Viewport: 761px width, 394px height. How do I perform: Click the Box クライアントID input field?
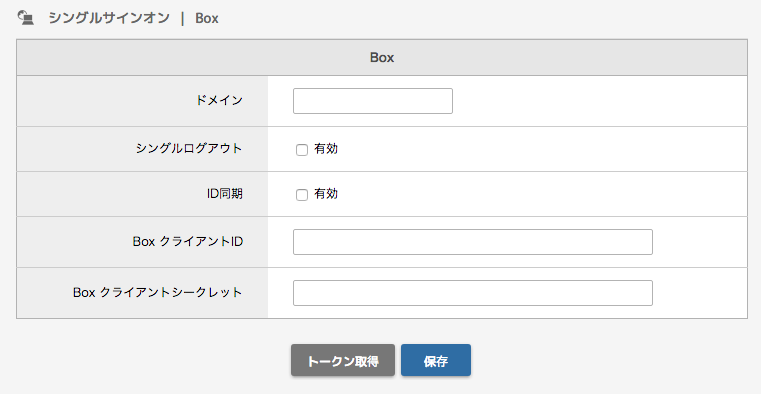pos(473,242)
